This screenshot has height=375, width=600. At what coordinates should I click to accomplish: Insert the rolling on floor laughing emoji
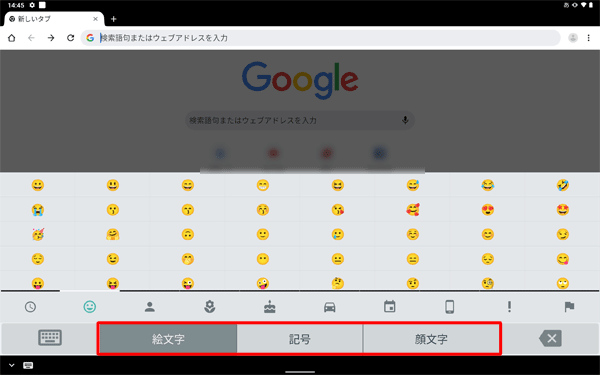[562, 185]
